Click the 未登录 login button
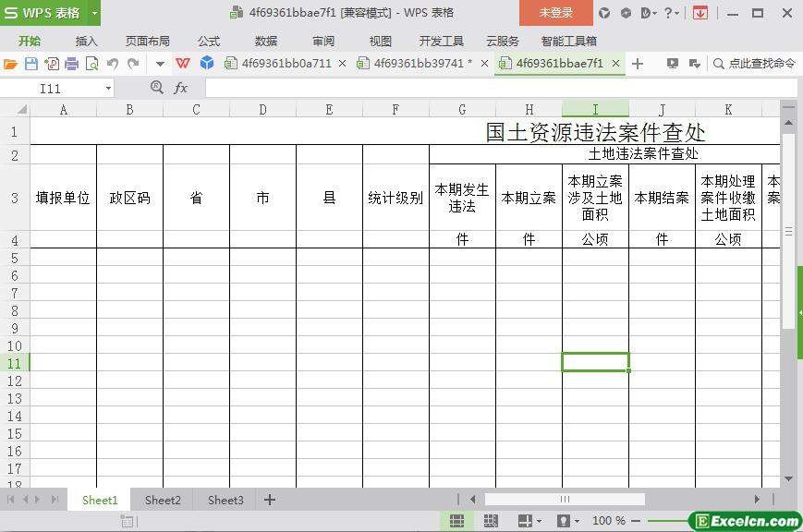This screenshot has height=532, width=803. tap(555, 13)
